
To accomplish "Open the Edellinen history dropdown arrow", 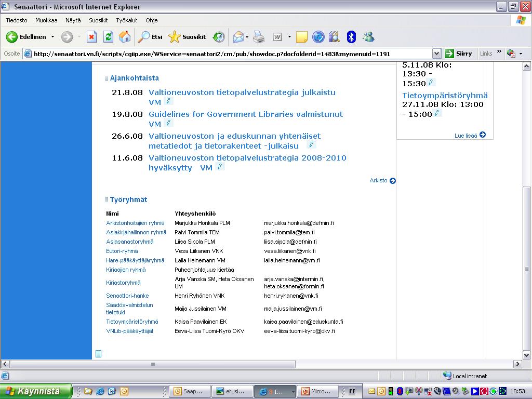I will (x=52, y=37).
